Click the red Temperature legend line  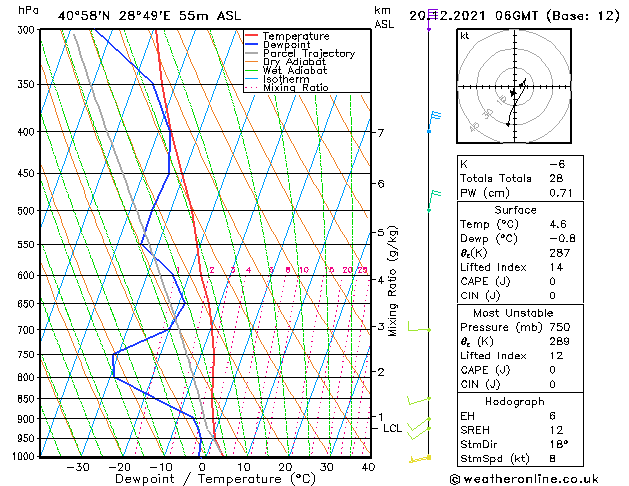[252, 36]
